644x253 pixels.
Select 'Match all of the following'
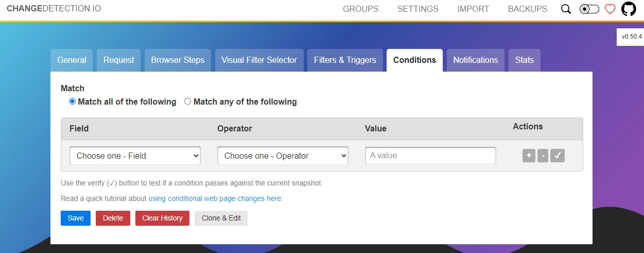click(x=73, y=102)
